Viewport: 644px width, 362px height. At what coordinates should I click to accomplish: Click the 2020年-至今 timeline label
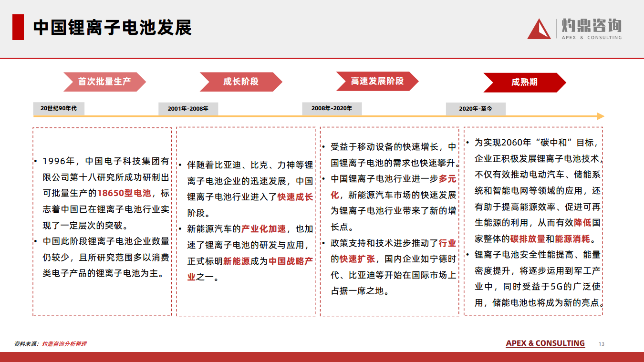point(476,109)
